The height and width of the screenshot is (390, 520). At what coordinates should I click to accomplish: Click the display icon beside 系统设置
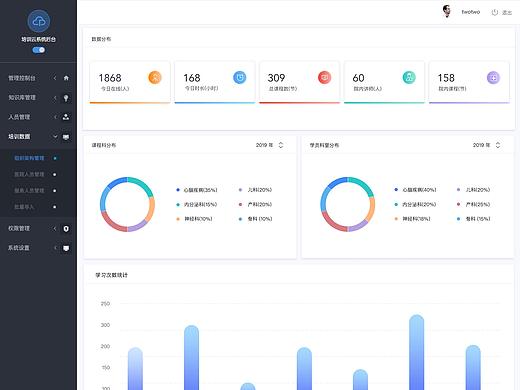click(66, 248)
